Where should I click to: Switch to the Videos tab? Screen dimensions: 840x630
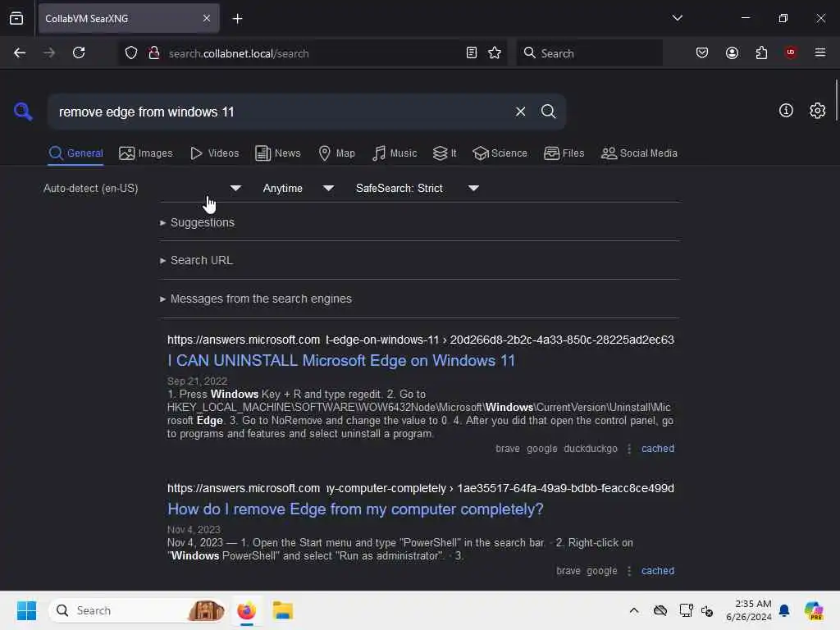(214, 153)
